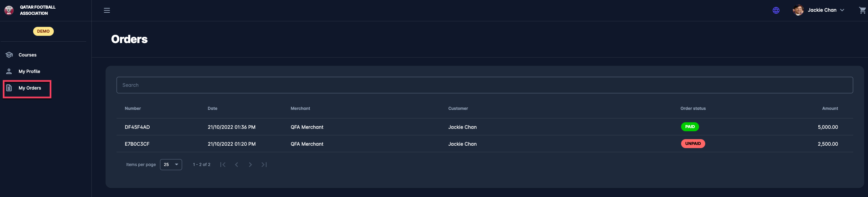
Task: Click the My Profile person icon
Action: pos(9,71)
